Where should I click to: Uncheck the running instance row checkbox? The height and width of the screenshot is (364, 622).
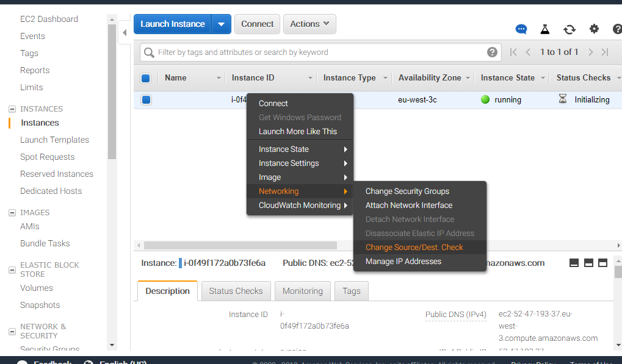[146, 99]
